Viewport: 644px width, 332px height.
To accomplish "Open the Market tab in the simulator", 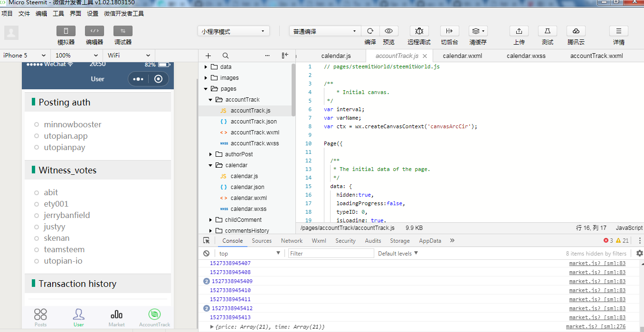I will [x=116, y=318].
